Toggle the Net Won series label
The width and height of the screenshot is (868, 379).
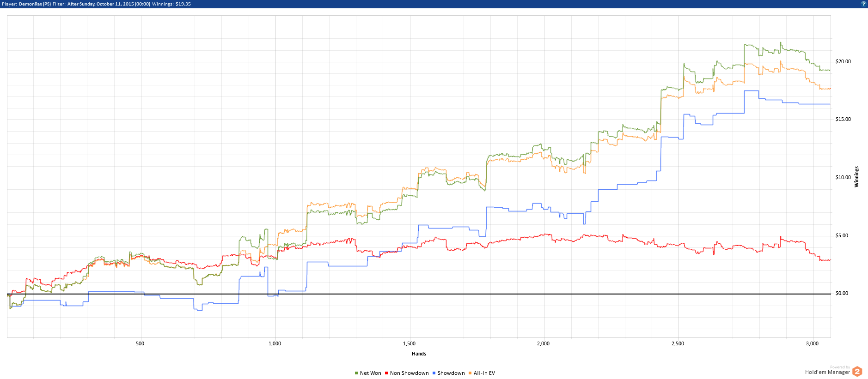(x=371, y=373)
